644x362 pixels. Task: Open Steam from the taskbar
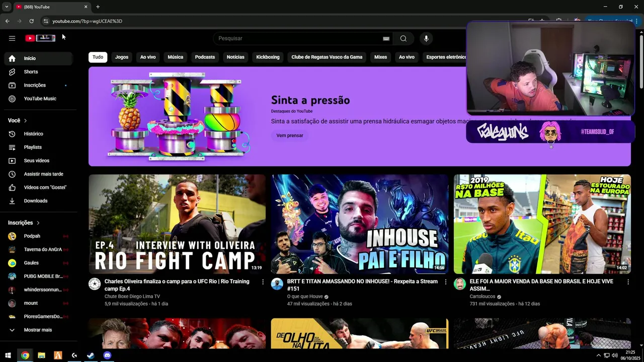(91, 355)
